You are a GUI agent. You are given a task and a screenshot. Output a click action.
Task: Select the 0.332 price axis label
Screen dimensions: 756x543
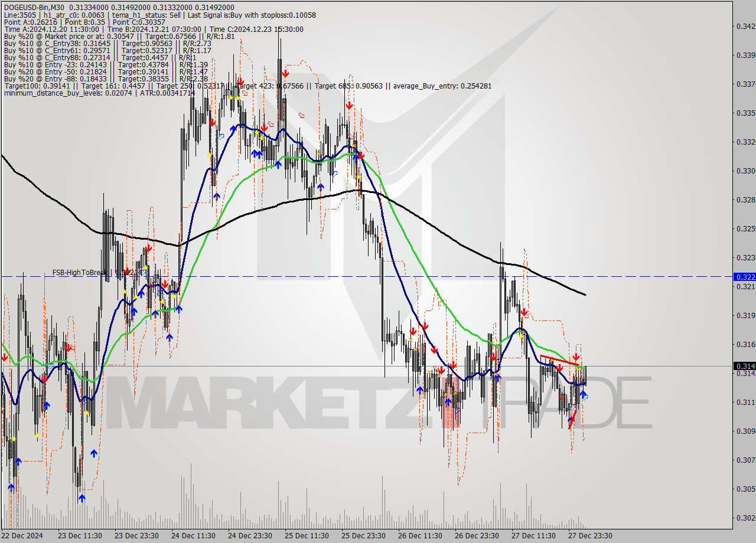[x=746, y=142]
